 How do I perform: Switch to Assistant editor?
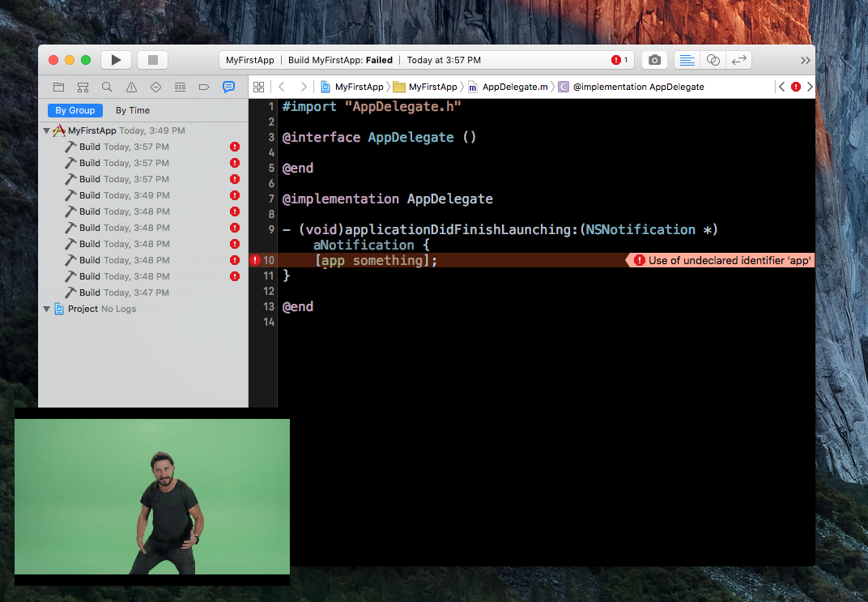tap(713, 60)
